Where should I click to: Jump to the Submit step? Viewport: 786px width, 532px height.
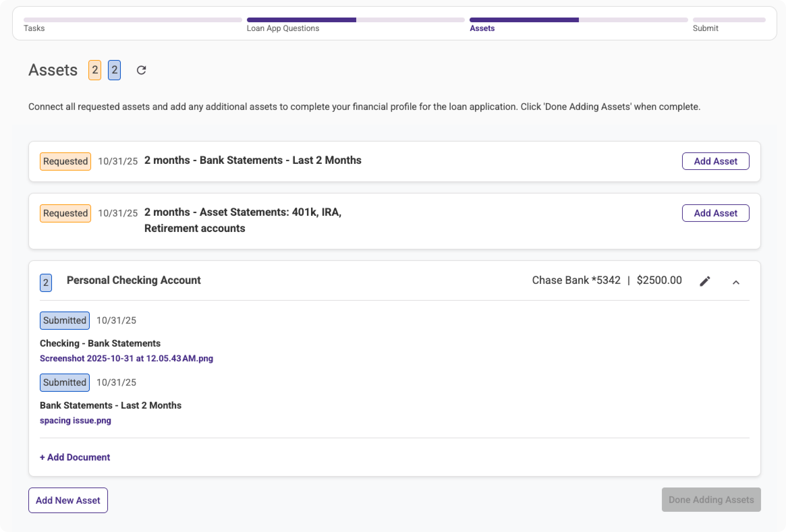pos(705,28)
